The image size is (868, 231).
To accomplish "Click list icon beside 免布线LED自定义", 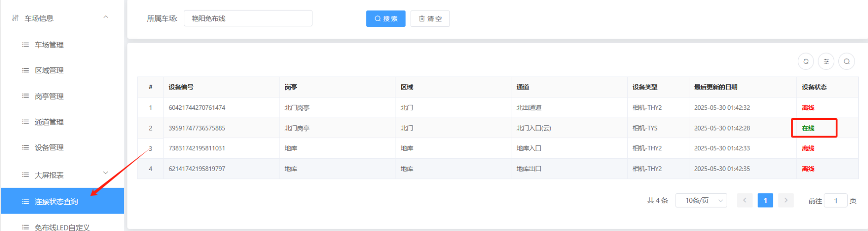I will (25, 227).
